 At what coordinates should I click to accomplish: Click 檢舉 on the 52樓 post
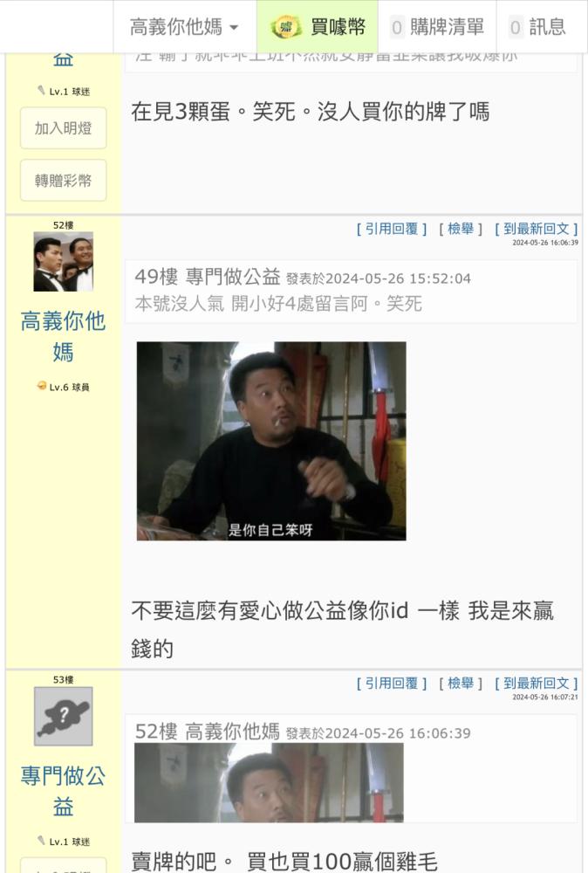(x=461, y=229)
